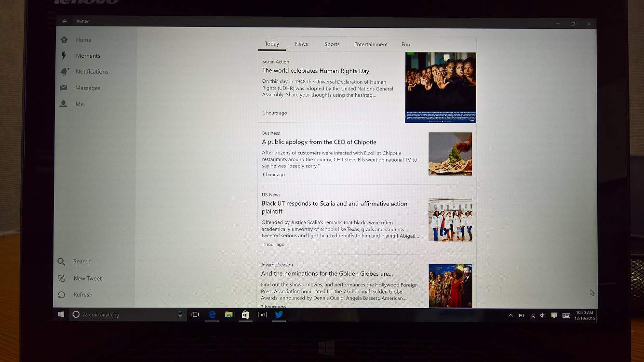Click the Search magnifier icon
Screen dimensions: 644x362
click(x=61, y=261)
